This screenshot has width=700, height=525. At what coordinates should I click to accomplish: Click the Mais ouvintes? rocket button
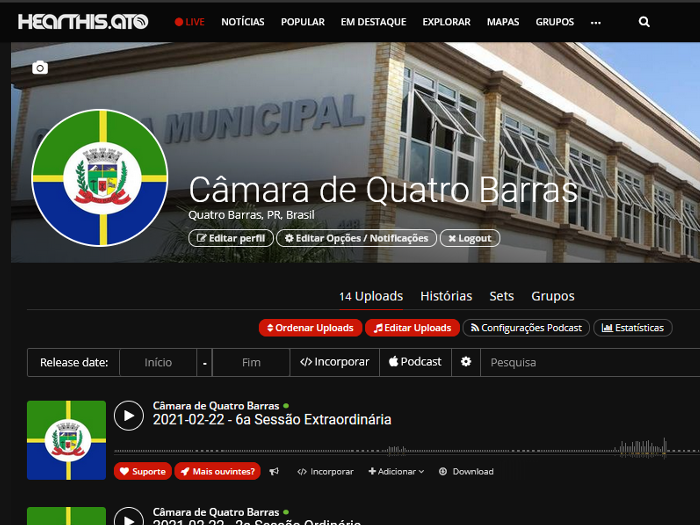coord(217,471)
